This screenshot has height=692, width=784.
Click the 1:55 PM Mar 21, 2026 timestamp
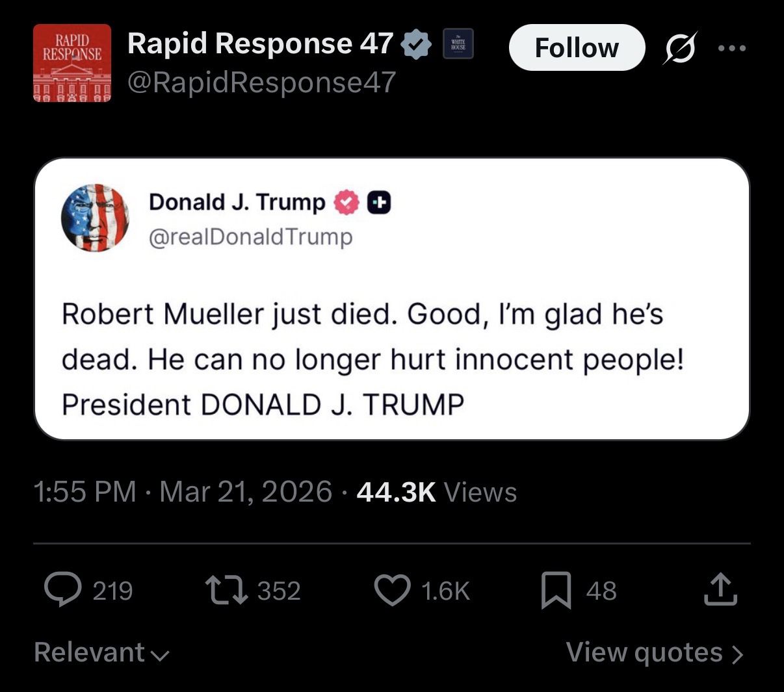pyautogui.click(x=183, y=492)
